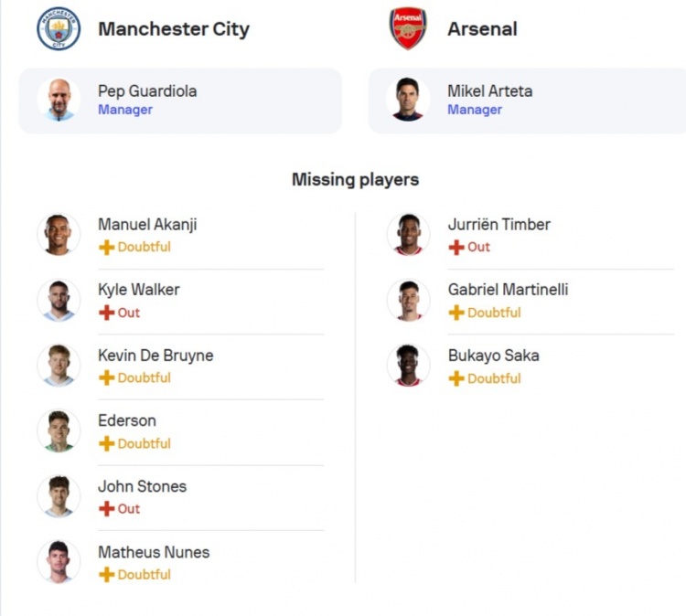Open Pep Guardiola's manager photo

[59, 100]
